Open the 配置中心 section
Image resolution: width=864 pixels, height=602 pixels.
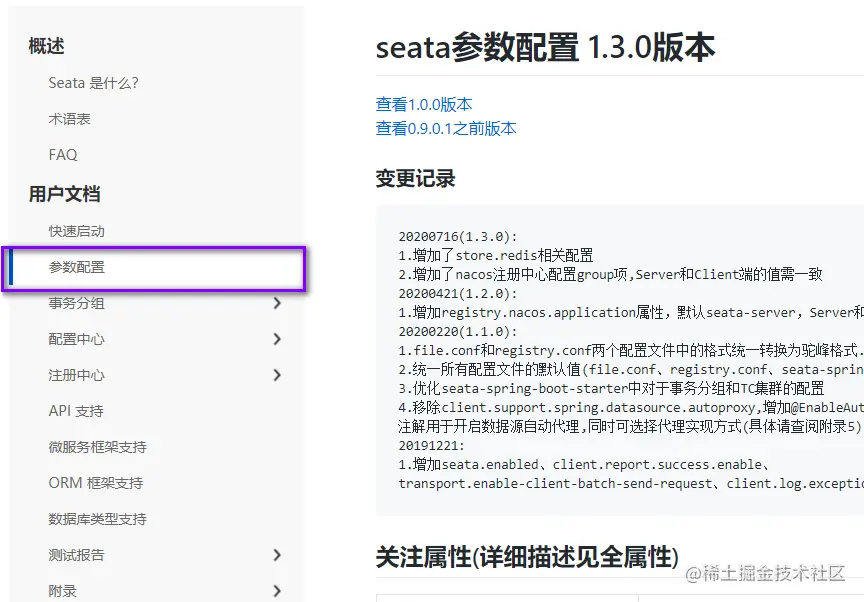77,339
